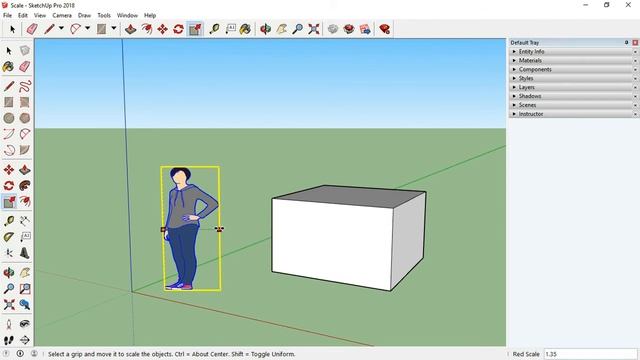Open the Edit menu
The image size is (640, 360).
point(23,16)
